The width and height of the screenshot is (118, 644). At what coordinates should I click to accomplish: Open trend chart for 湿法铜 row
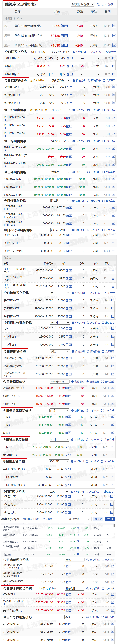coord(114,66)
